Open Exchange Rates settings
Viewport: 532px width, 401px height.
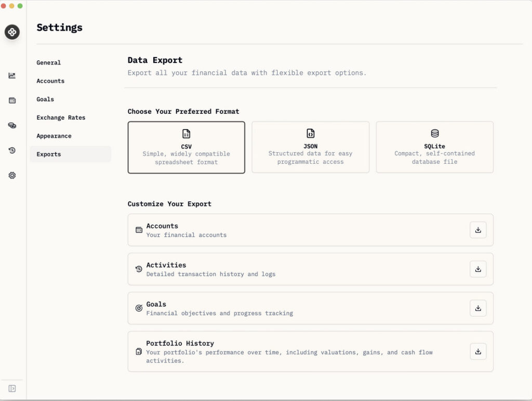[x=61, y=118]
